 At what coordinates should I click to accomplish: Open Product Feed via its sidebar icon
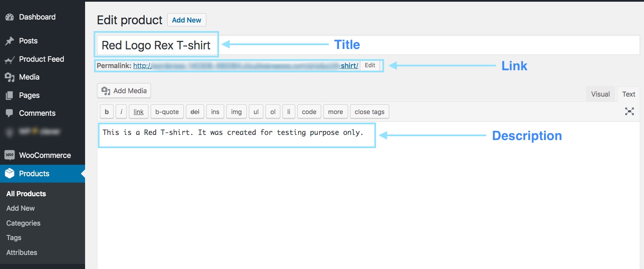pos(9,60)
